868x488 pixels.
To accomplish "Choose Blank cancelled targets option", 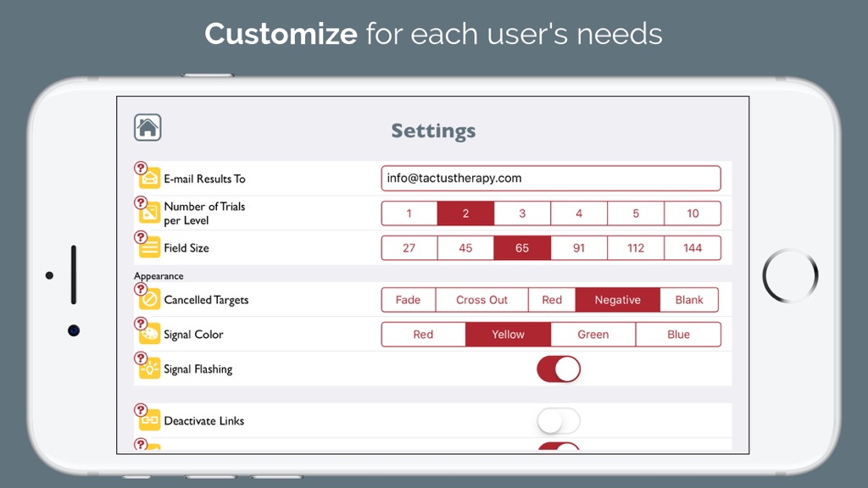I will click(689, 300).
